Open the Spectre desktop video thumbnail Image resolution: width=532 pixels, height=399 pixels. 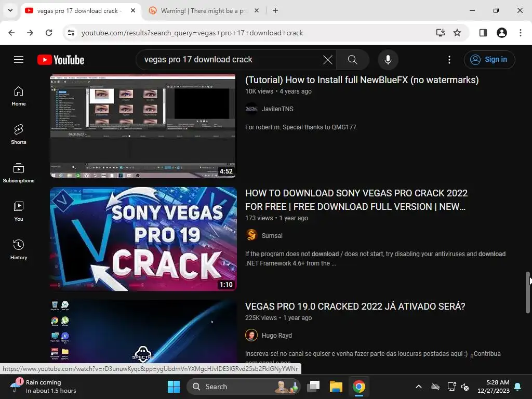143,331
